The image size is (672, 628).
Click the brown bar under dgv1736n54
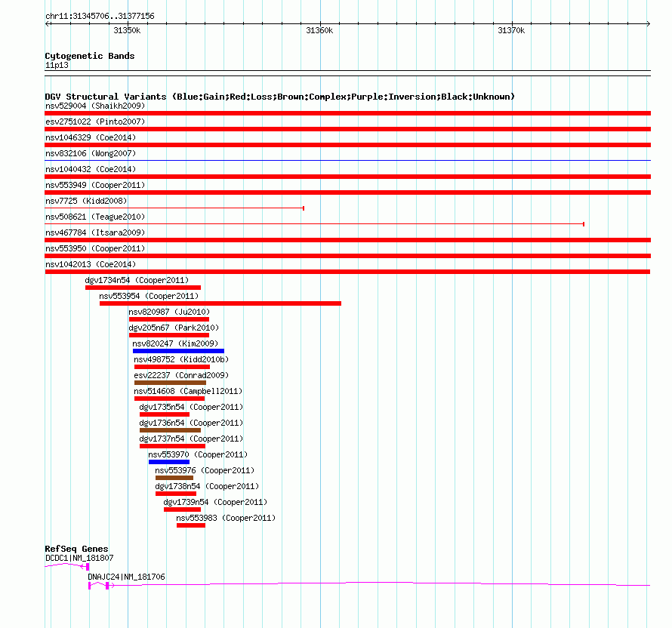click(170, 430)
